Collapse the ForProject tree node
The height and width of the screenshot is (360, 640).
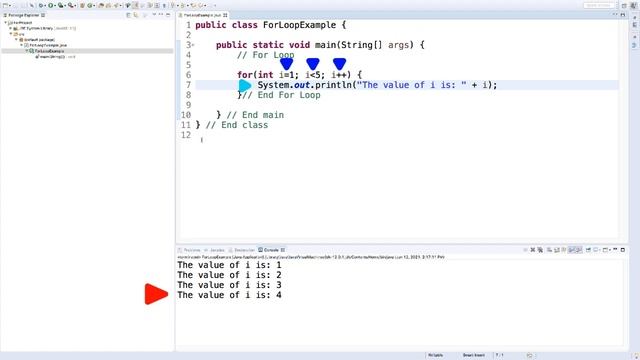click(6, 23)
